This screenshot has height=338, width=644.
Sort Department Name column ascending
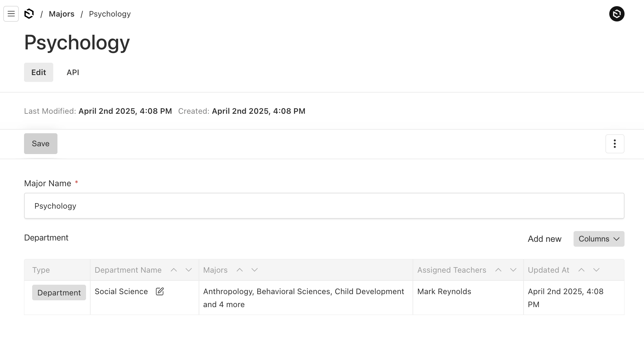tap(174, 270)
